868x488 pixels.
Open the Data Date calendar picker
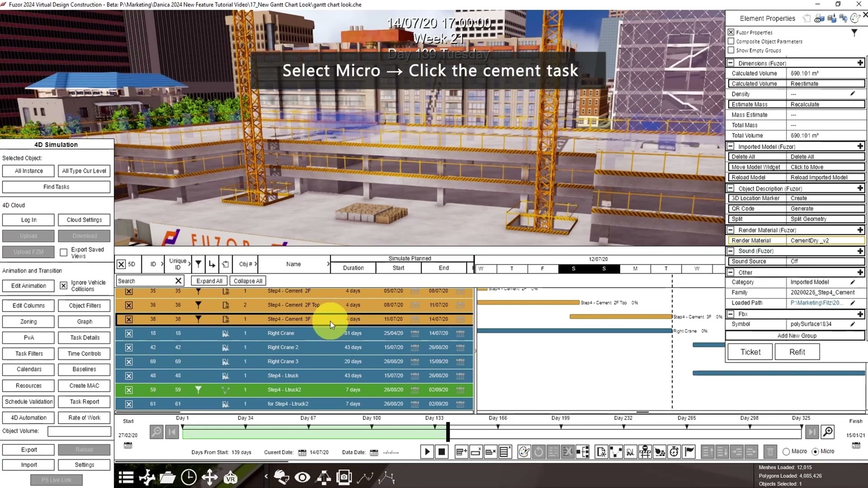point(374,452)
